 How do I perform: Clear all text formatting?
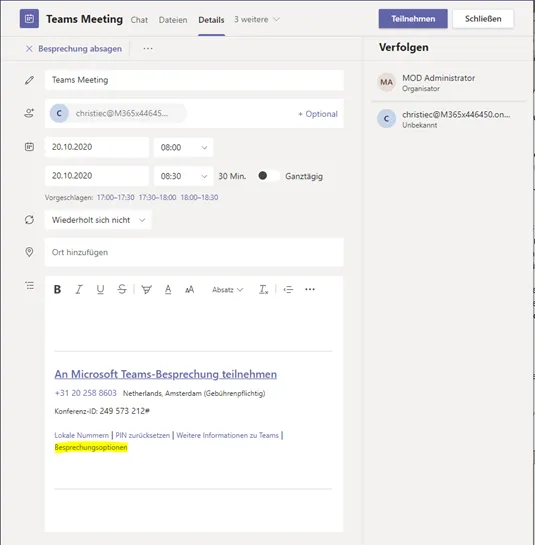coord(263,289)
